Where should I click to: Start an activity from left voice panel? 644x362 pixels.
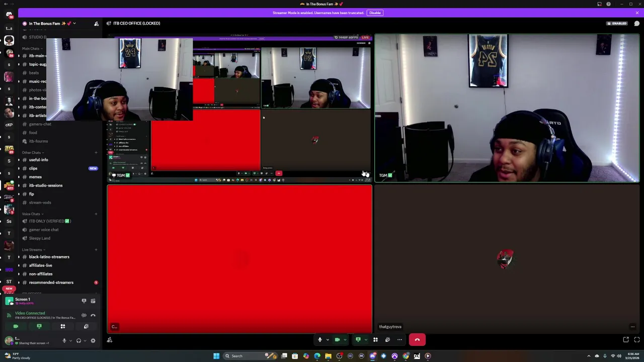[x=63, y=326]
